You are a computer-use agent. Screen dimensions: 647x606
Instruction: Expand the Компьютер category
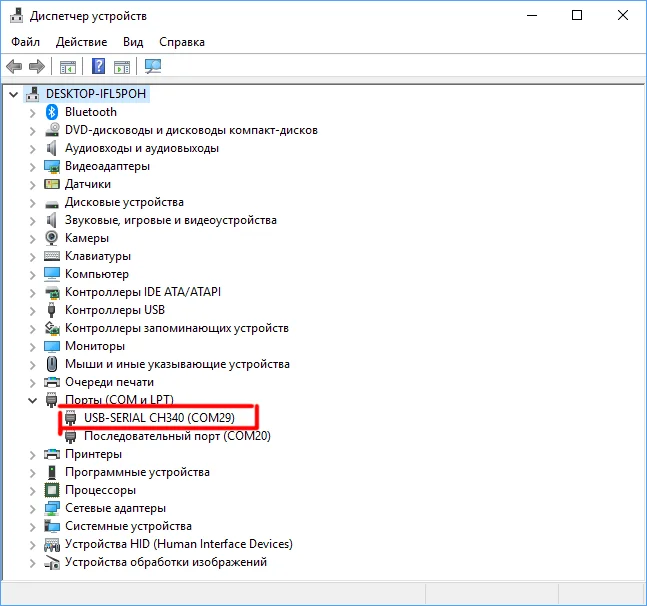33,275
